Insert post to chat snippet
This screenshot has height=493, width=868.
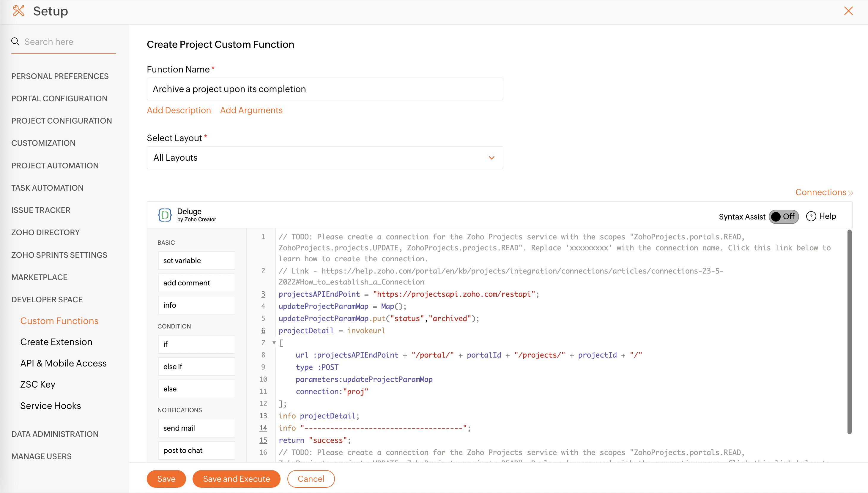196,451
